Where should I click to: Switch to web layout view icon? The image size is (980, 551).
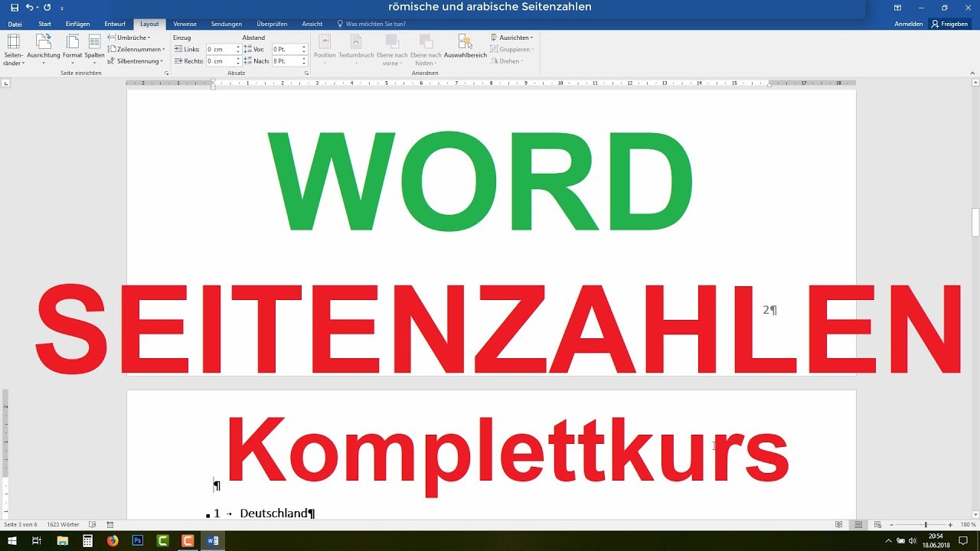point(877,524)
